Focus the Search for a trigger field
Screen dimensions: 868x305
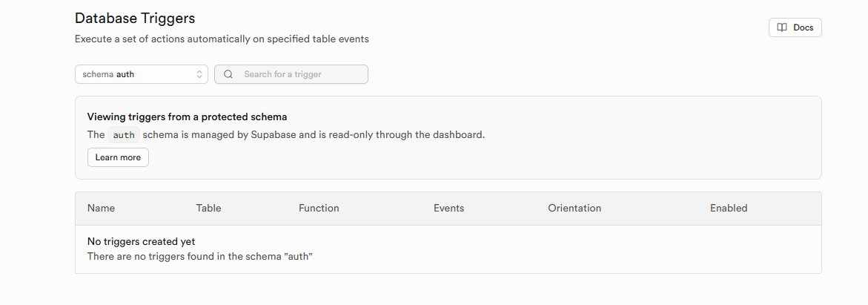(291, 74)
